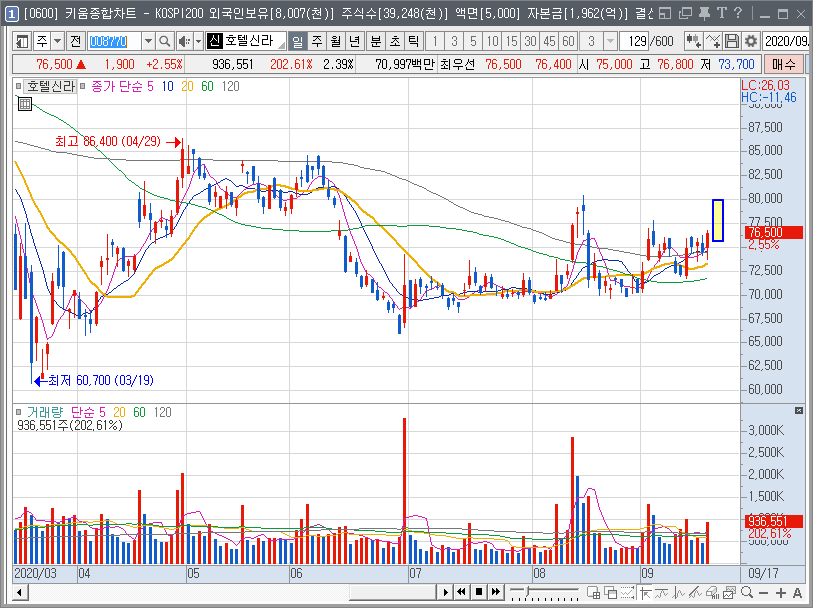
Task: Click the rewind button on chart replay
Action: tap(461, 592)
